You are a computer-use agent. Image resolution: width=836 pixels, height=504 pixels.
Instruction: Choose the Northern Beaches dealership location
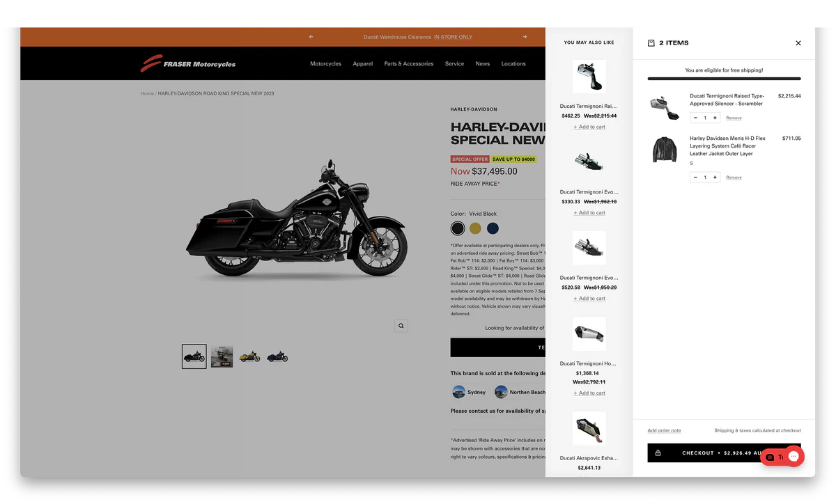(x=520, y=392)
